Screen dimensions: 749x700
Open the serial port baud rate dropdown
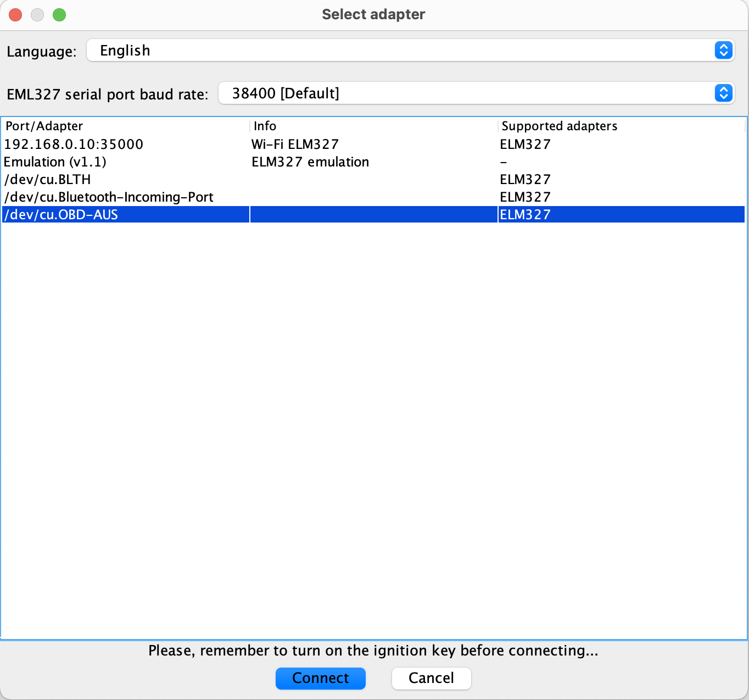click(x=476, y=93)
